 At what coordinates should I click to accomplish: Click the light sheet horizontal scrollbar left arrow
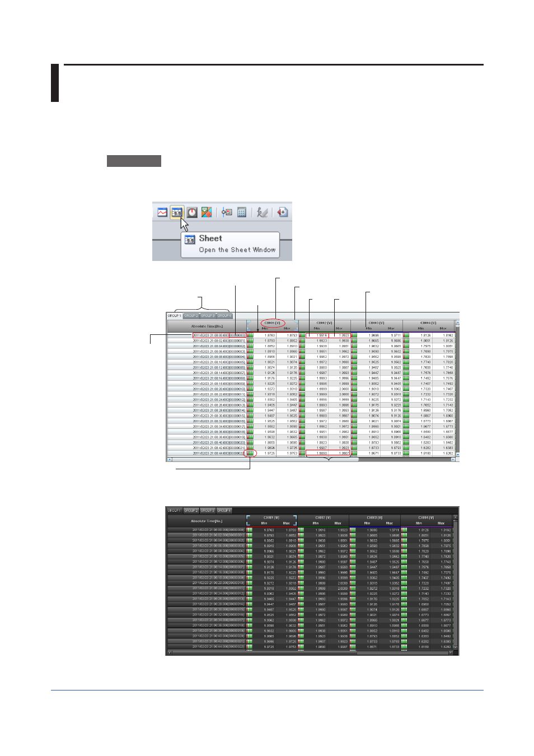[x=170, y=460]
